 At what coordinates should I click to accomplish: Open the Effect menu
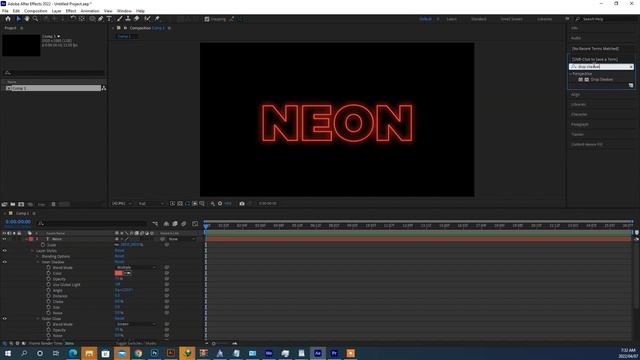71,11
